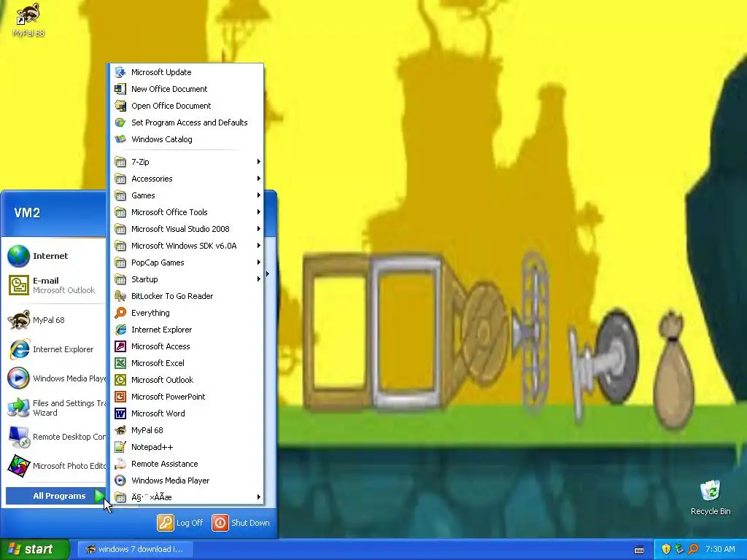Open Windows Media Player from Start menu recent list
Screen dimensions: 747x560
coord(55,378)
